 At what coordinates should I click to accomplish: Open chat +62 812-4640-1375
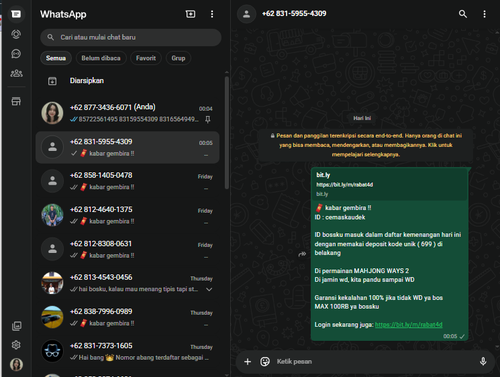point(127,215)
